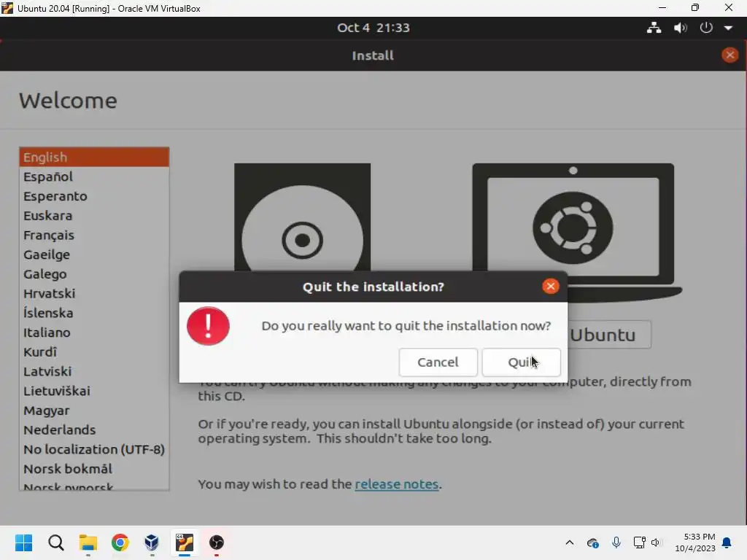This screenshot has width=747, height=560.
Task: Pick Magyar from the languages
Action: pos(94,411)
